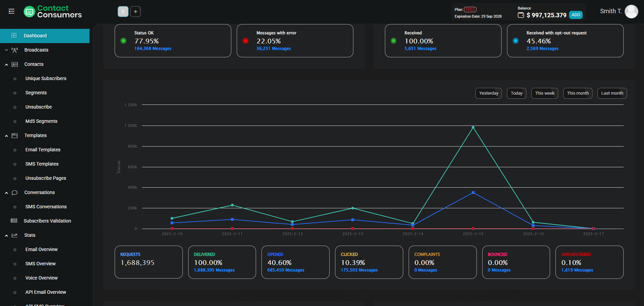Open the 1,619 Messages unsubscribed link

pyautogui.click(x=577, y=270)
